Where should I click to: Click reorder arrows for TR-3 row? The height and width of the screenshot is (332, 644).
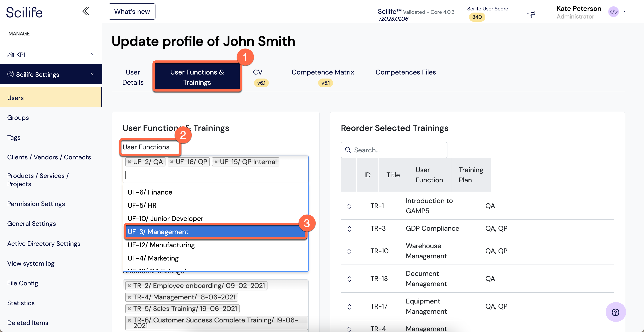pyautogui.click(x=349, y=229)
